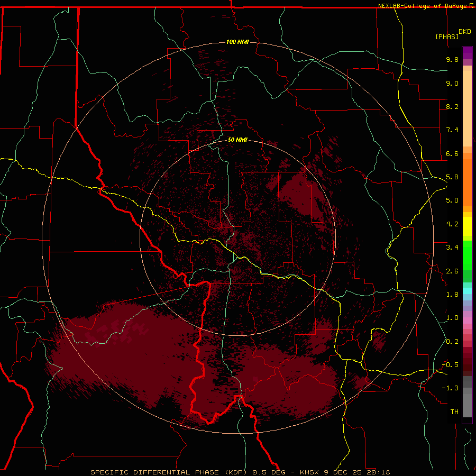This screenshot has height=476, width=476.
Task: Pick the cyan segment of the color scale
Action: [467, 291]
